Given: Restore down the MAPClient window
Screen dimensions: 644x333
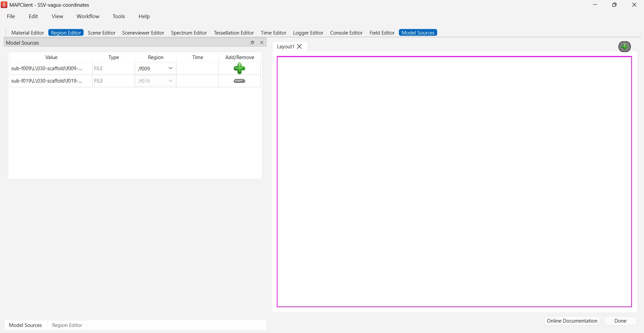Looking at the screenshot, I should point(614,5).
